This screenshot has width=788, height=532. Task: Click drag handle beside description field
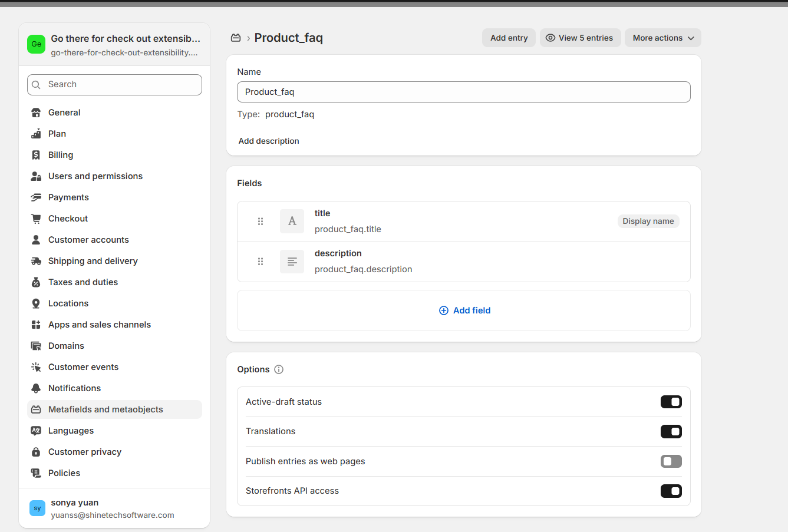pyautogui.click(x=261, y=262)
